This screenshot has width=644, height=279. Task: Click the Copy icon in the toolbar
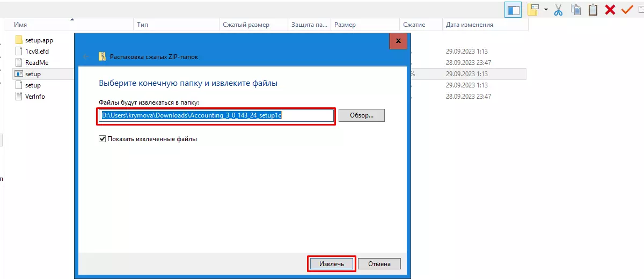click(576, 10)
